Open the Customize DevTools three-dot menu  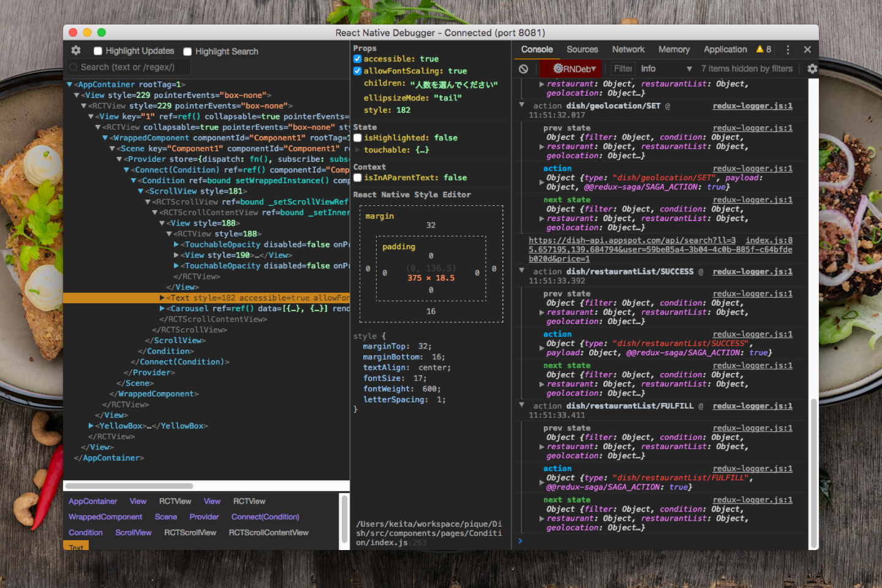788,49
